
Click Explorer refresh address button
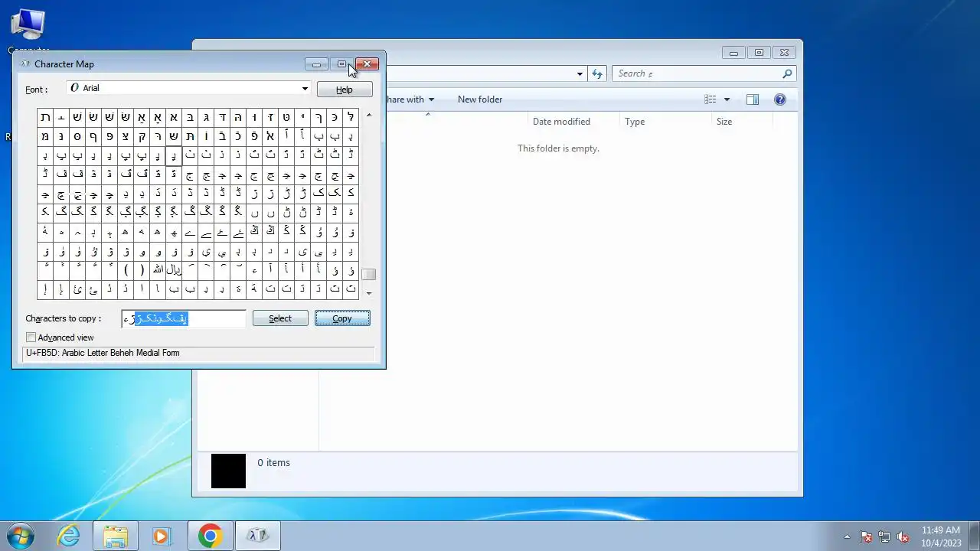(597, 73)
